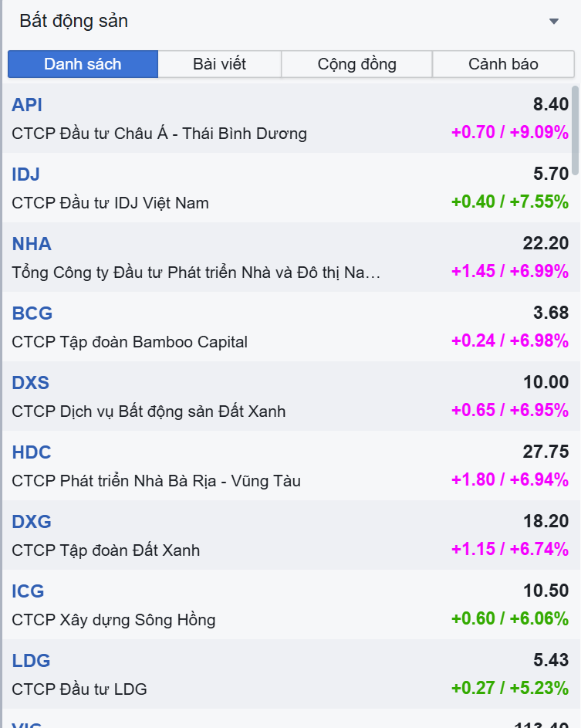Image resolution: width=581 pixels, height=728 pixels.
Task: Open the Cộng đồng tab
Action: (x=356, y=64)
